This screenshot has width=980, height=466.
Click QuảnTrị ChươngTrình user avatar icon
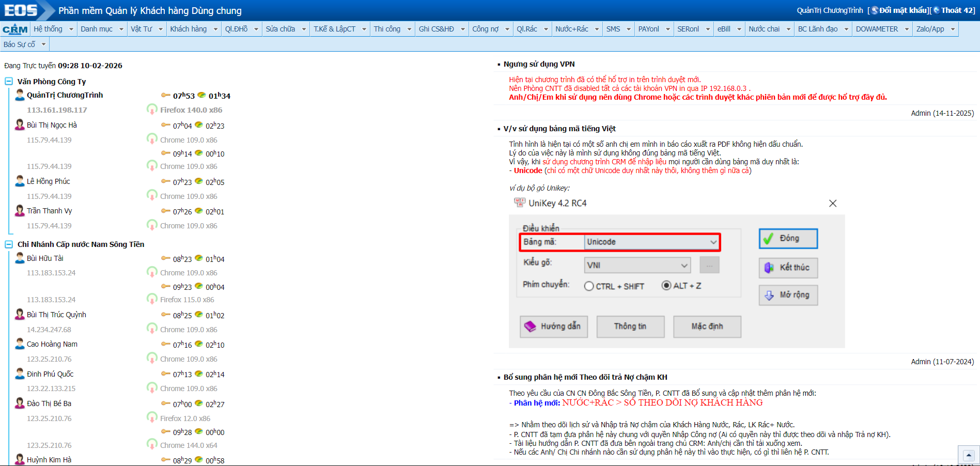pyautogui.click(x=20, y=95)
